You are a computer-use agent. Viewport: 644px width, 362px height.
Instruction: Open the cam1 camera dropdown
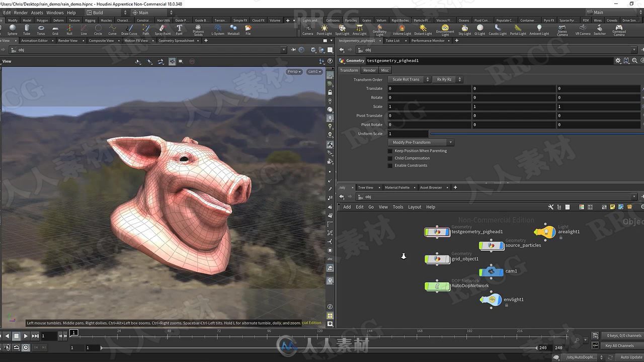[314, 71]
